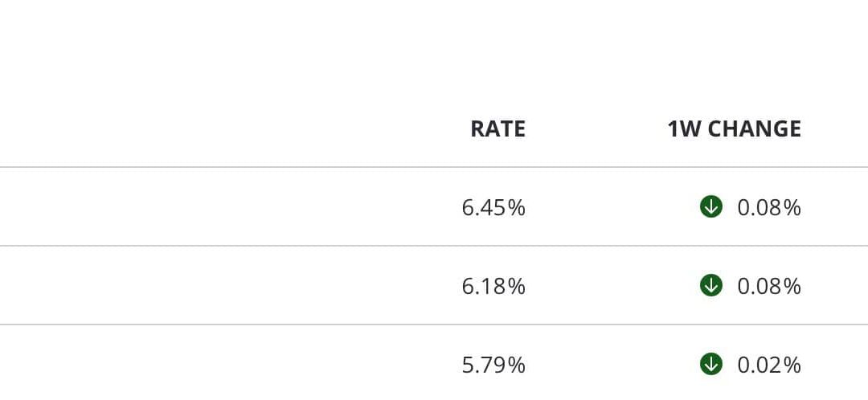Sort by the RATE column header
The width and height of the screenshot is (868, 400).
[x=497, y=129]
